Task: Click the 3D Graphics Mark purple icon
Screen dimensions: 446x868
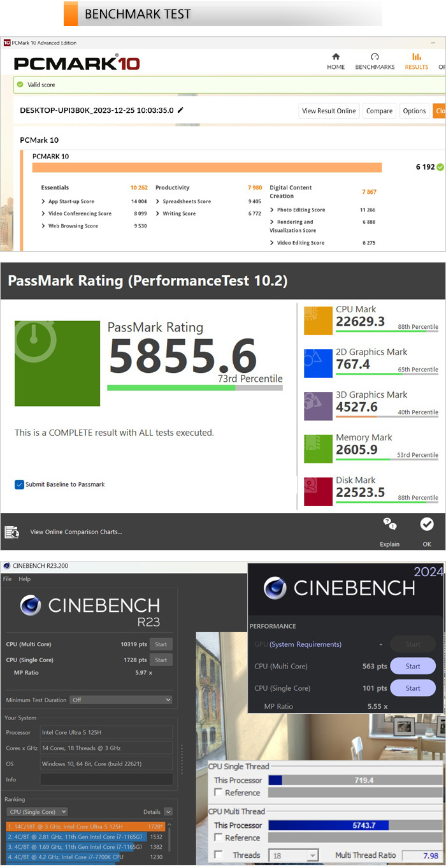Action: 318,405
